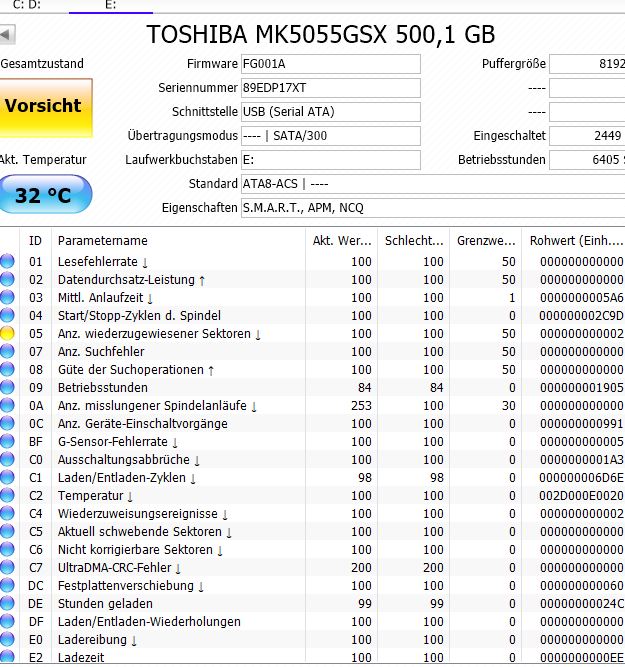Click the blue status icon for Festplattenverschiebung
The width and height of the screenshot is (625, 667).
(7, 585)
